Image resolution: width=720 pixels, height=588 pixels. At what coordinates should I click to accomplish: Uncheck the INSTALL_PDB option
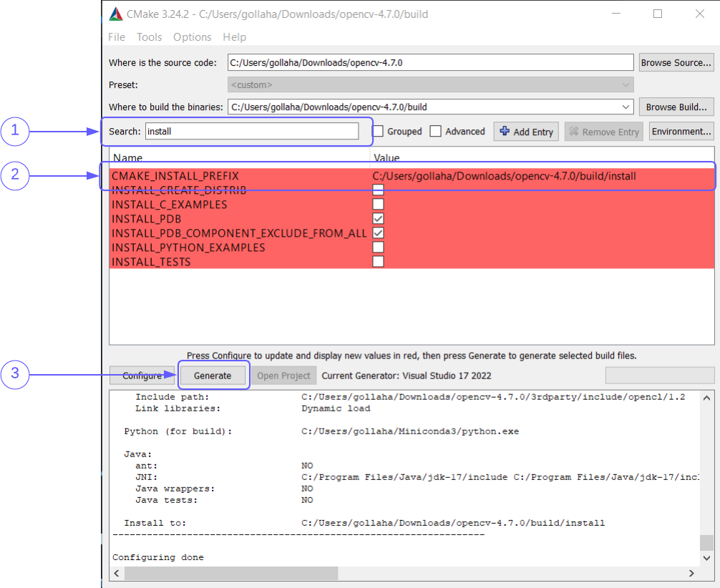pyautogui.click(x=378, y=218)
